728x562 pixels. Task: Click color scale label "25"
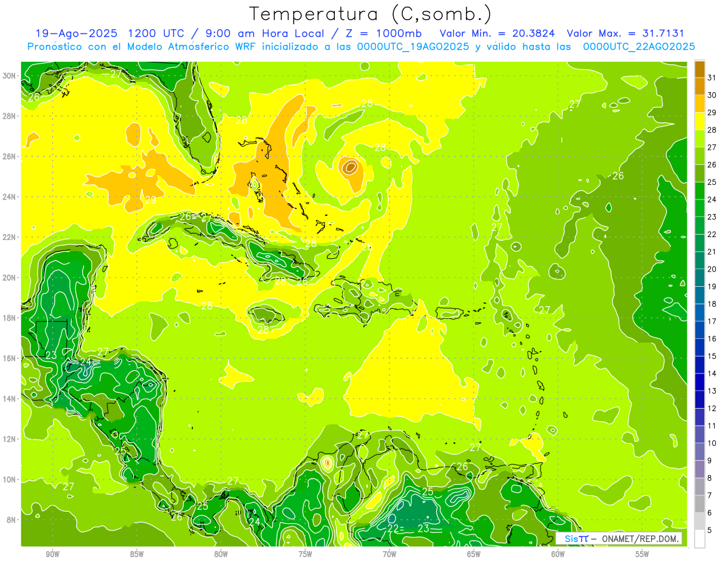(712, 182)
